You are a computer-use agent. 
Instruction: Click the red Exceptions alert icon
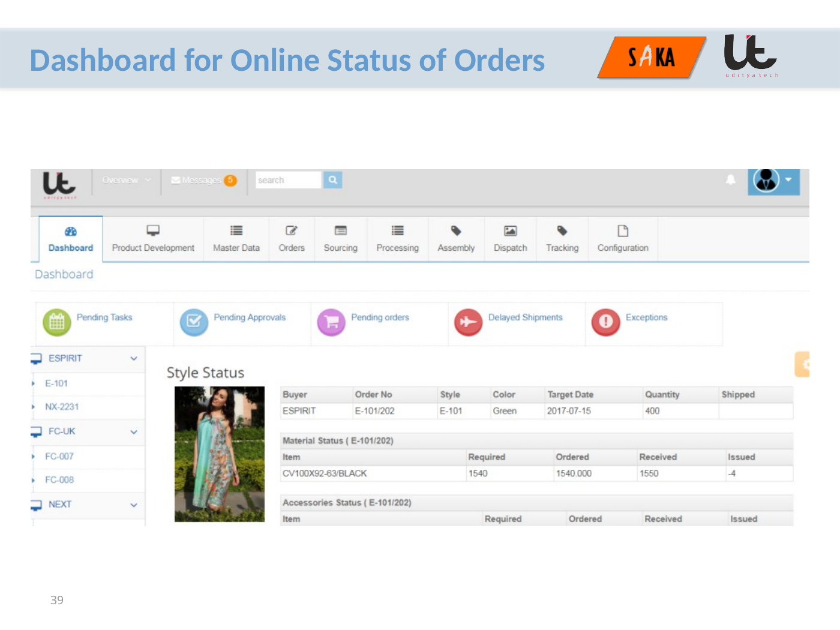[x=605, y=322]
